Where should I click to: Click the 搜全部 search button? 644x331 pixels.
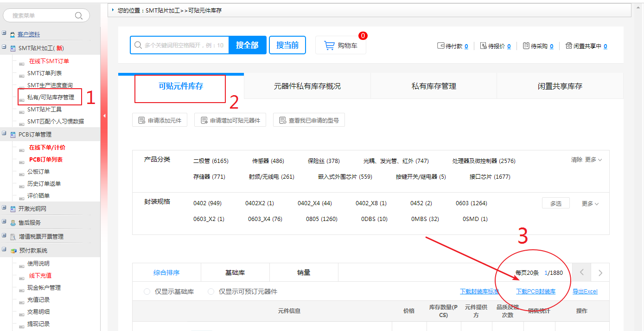pyautogui.click(x=248, y=45)
